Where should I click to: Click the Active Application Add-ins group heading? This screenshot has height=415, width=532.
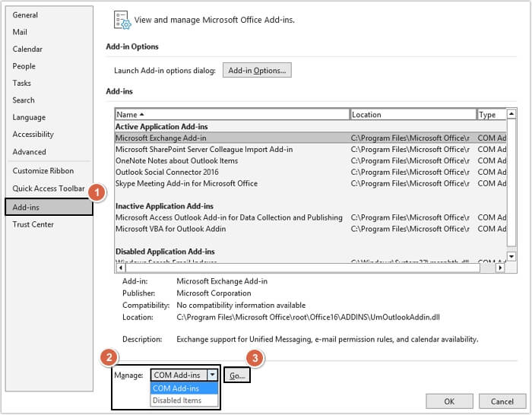click(161, 127)
